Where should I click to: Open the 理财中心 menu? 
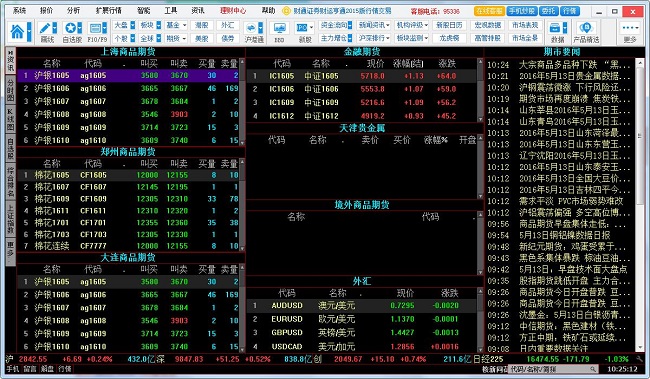233,10
